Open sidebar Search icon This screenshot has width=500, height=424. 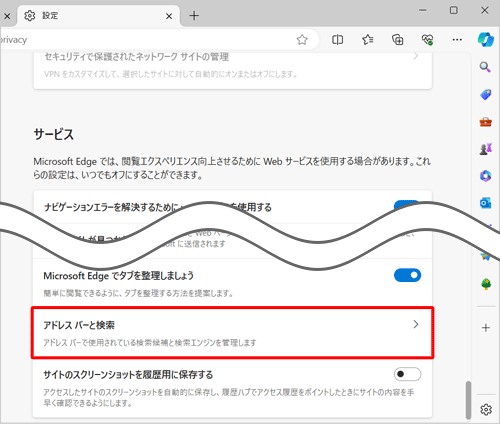(485, 67)
